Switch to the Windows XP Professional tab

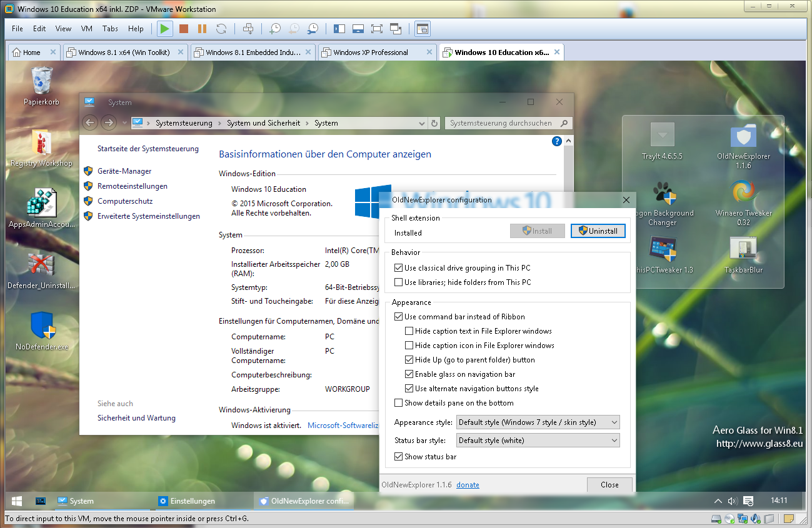point(371,52)
